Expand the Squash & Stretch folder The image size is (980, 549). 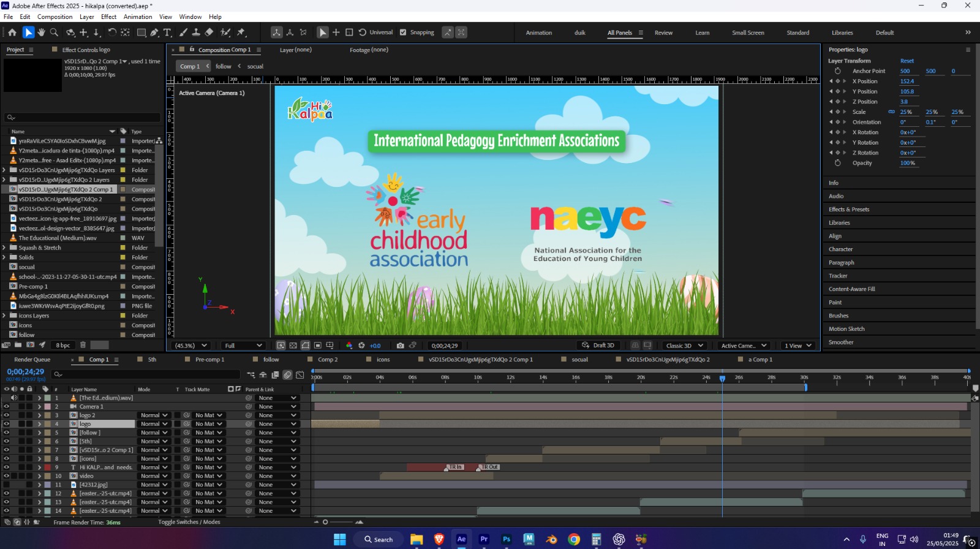(4, 248)
